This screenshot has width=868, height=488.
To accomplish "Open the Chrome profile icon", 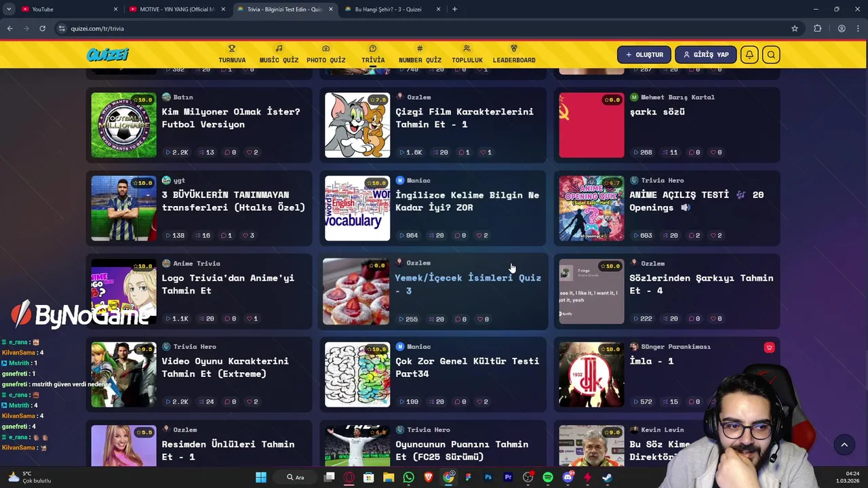I will pyautogui.click(x=842, y=28).
